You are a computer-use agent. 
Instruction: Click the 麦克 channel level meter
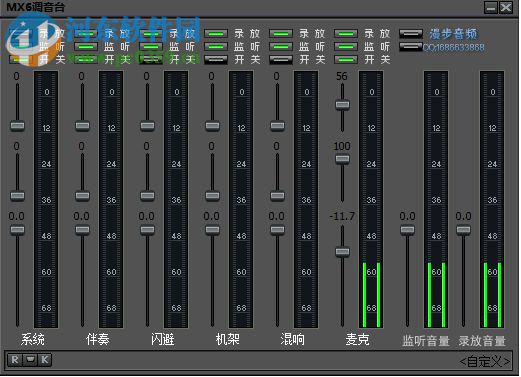pos(371,199)
